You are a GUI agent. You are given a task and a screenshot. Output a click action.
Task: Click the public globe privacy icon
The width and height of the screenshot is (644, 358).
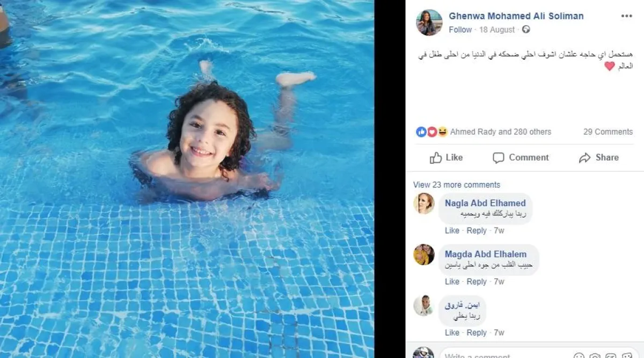point(526,30)
